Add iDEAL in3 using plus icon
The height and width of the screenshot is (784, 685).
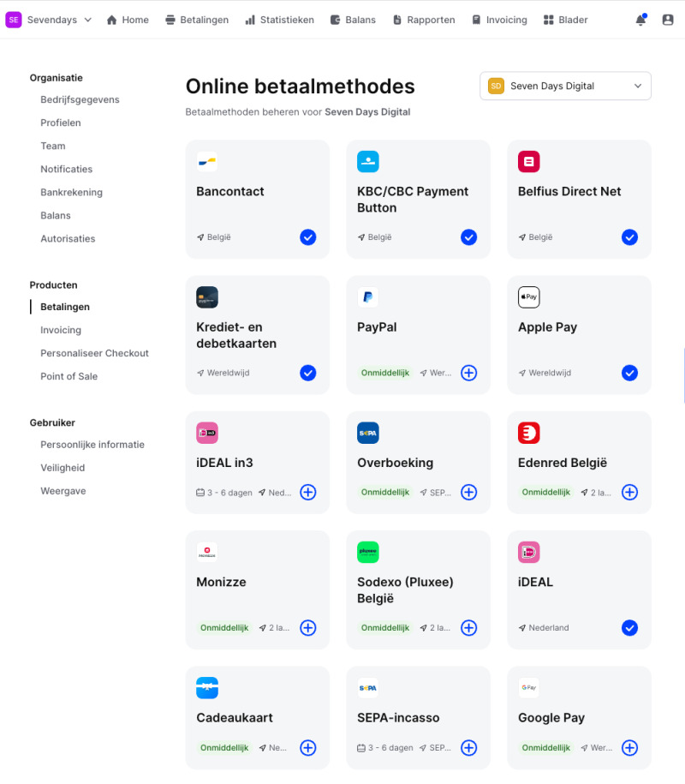pyautogui.click(x=308, y=492)
